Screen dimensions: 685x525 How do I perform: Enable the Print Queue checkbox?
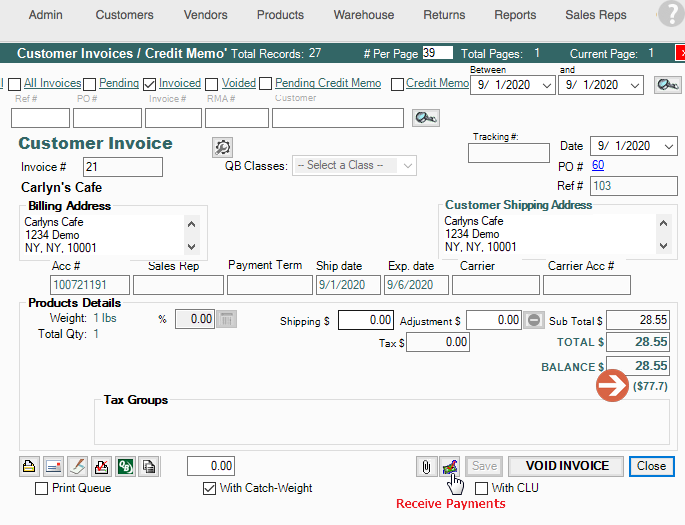point(42,489)
